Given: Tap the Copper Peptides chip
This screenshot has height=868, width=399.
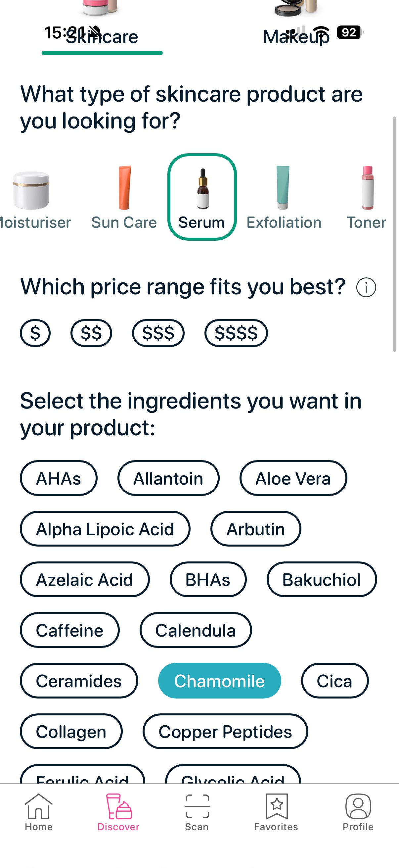Looking at the screenshot, I should click(x=225, y=731).
